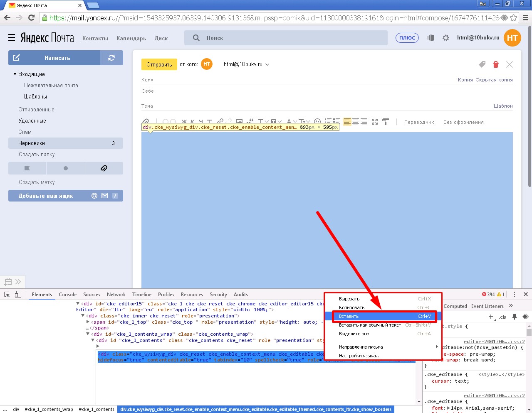Viewport: 532px width, 413px height.
Task: Switch to the Sources tab
Action: (x=92, y=294)
